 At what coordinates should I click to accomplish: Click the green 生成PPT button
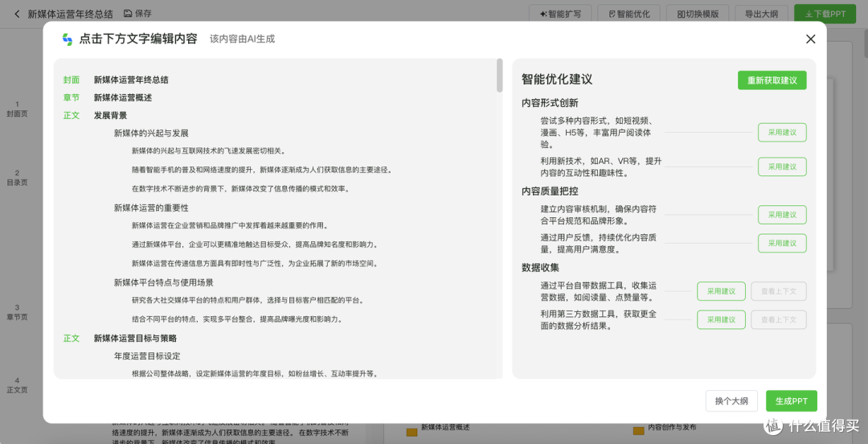pyautogui.click(x=791, y=401)
